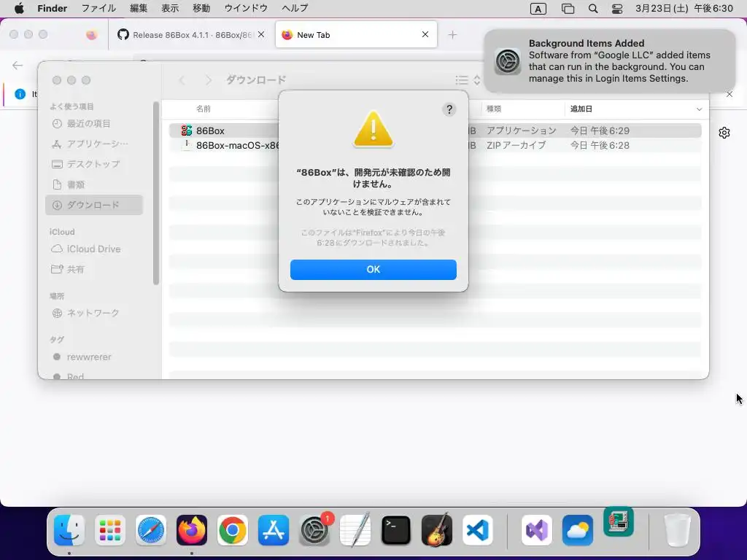Dismiss the Firefox info bar with X

[x=729, y=94]
